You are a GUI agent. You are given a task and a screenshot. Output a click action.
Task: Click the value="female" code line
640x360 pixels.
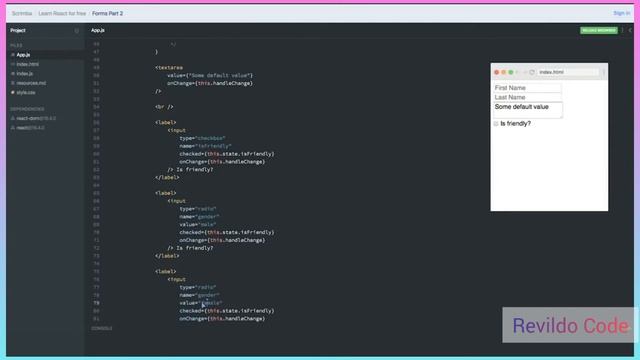pos(201,303)
